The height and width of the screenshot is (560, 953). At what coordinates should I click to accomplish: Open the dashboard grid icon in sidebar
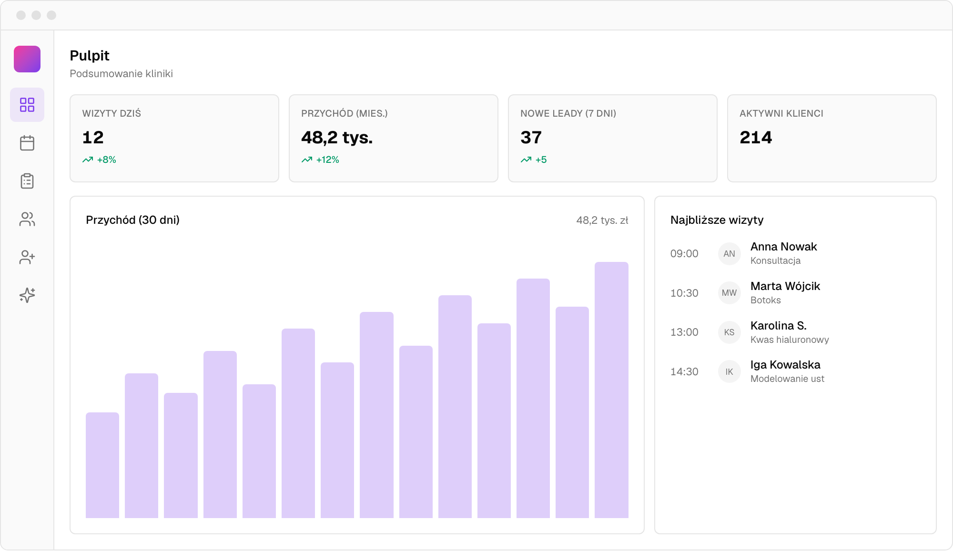[27, 105]
